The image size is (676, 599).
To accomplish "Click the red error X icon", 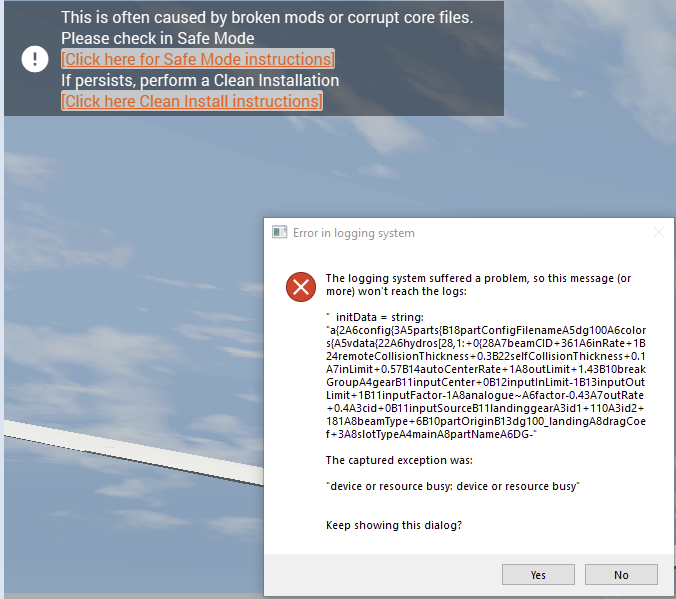I will [x=301, y=287].
